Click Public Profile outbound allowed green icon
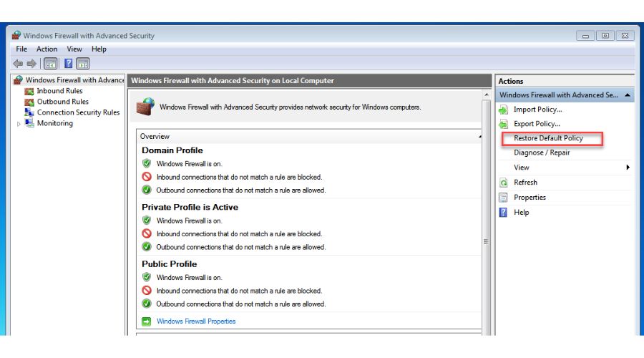The image size is (644, 358). 147,304
